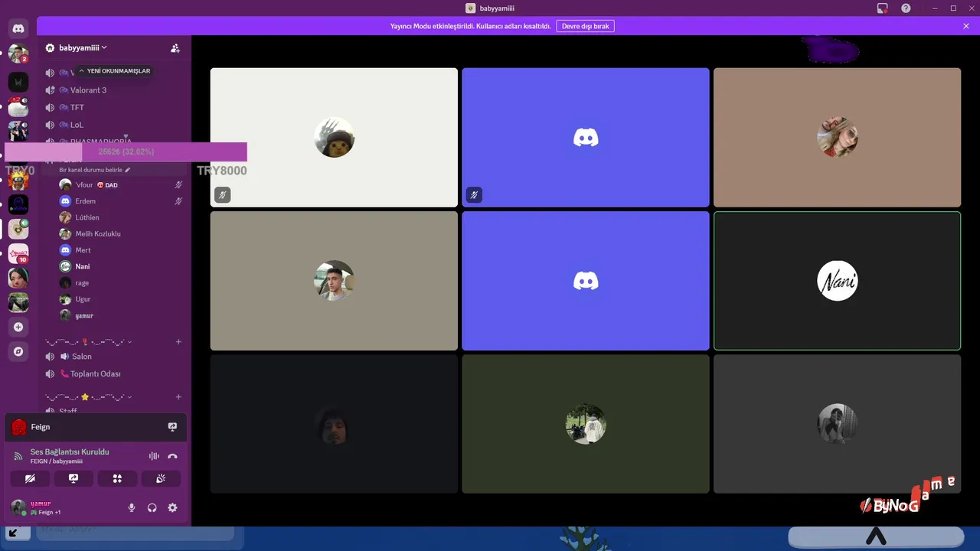Add channel to tulip category with plus
Viewport: 980px width, 551px height.
tap(178, 342)
